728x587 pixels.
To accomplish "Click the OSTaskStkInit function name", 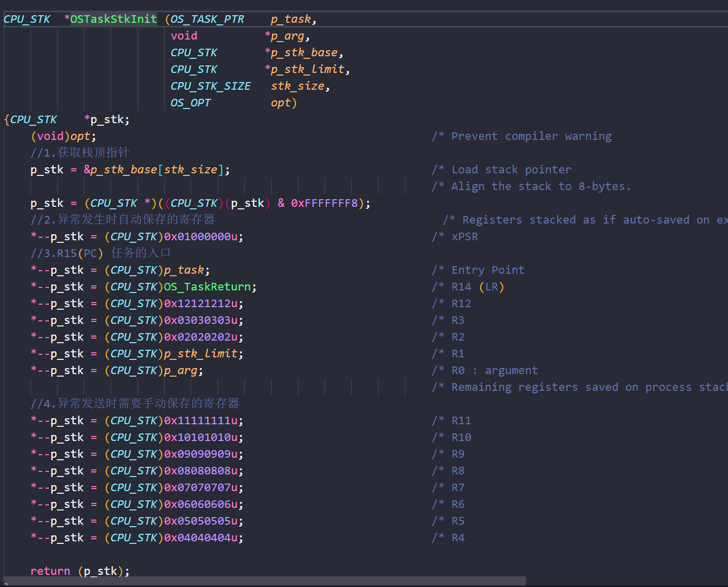I will 113,19.
